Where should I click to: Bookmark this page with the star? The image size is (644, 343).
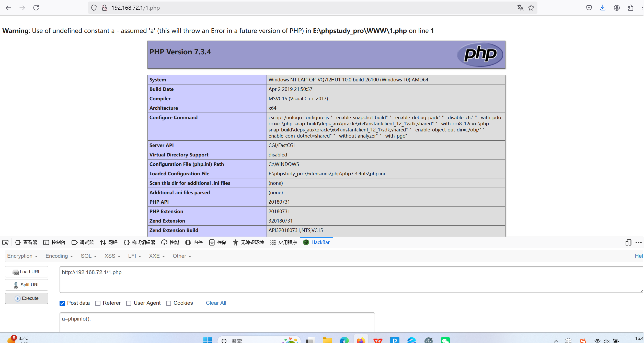[531, 8]
